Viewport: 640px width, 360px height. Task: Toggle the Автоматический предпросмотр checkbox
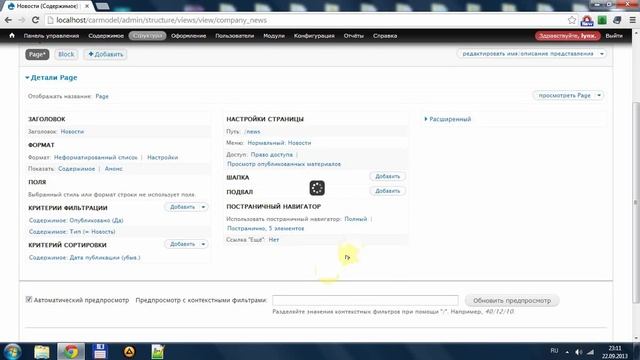click(x=29, y=300)
